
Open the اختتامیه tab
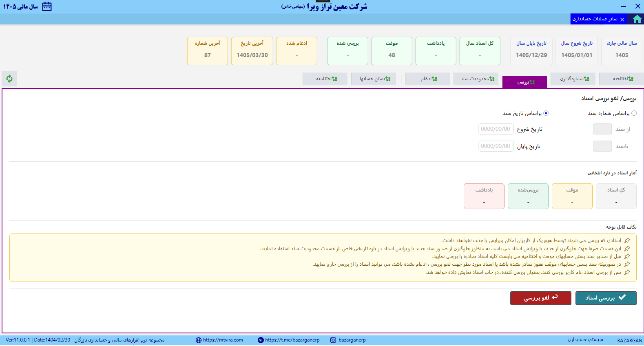click(x=325, y=79)
